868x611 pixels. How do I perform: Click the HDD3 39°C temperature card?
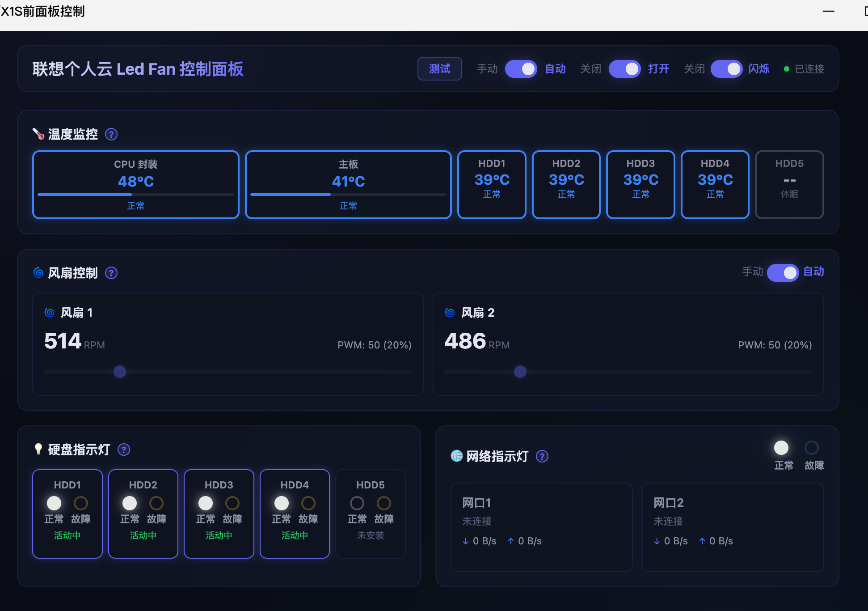[x=640, y=185]
